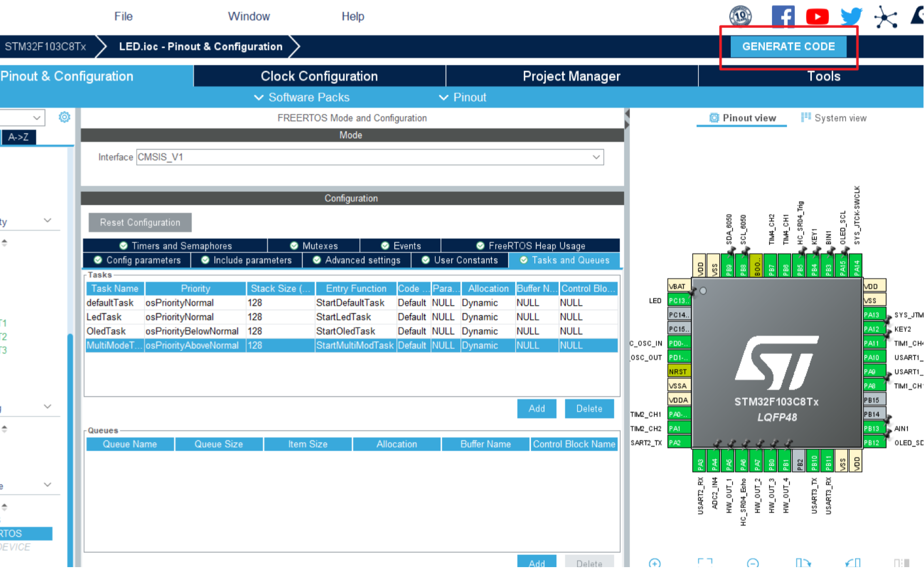Select the OledTask row

click(x=351, y=331)
